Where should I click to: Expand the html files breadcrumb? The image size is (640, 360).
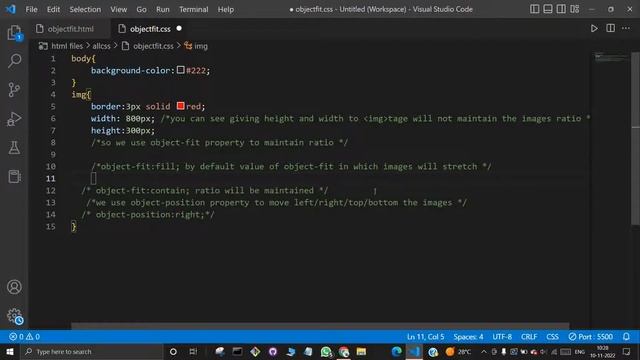point(67,46)
